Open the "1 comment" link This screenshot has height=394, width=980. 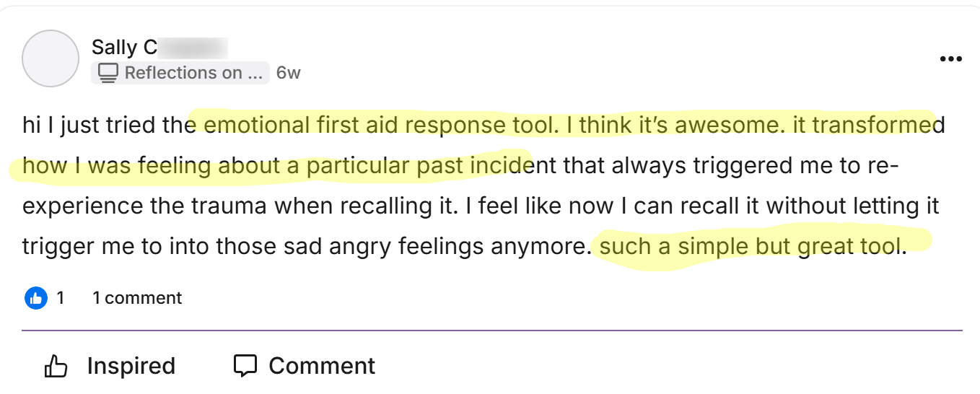pyautogui.click(x=137, y=297)
